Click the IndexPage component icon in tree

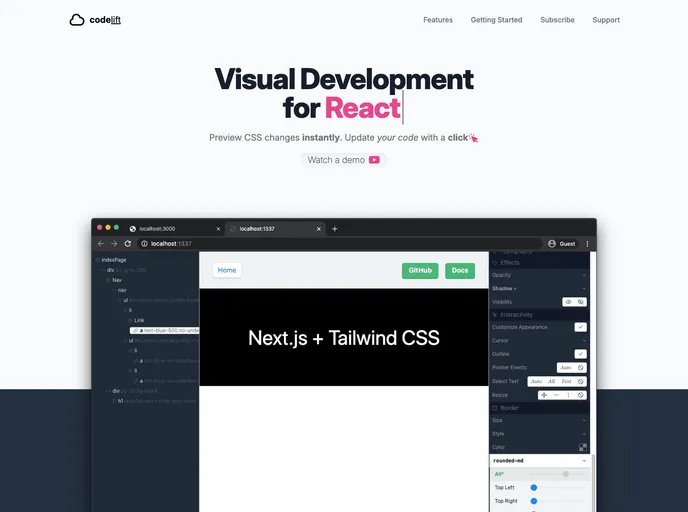pos(97,260)
